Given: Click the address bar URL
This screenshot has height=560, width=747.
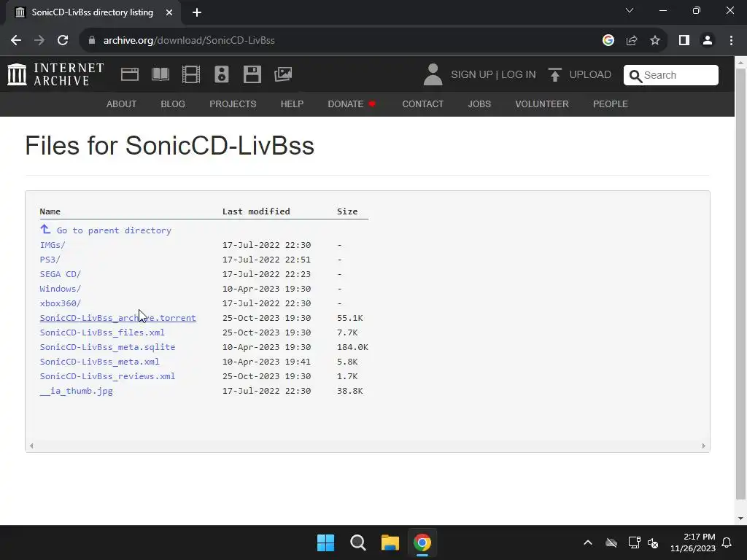Looking at the screenshot, I should pos(189,41).
